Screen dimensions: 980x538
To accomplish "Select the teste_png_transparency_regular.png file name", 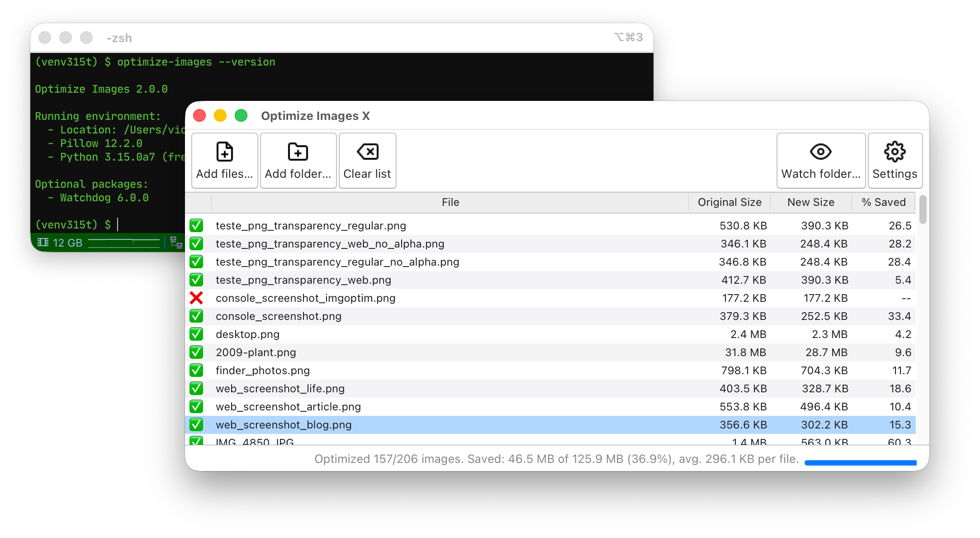I will [x=311, y=226].
